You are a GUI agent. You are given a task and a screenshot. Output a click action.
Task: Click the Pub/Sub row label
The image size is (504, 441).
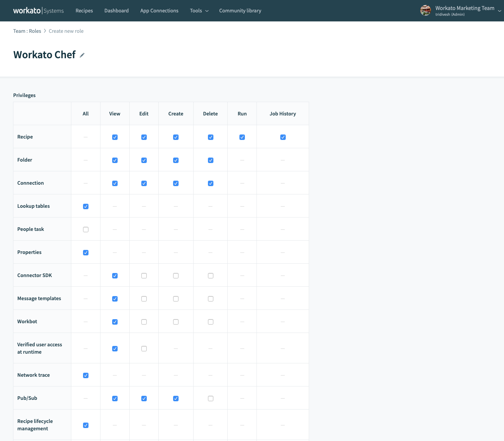pyautogui.click(x=27, y=398)
